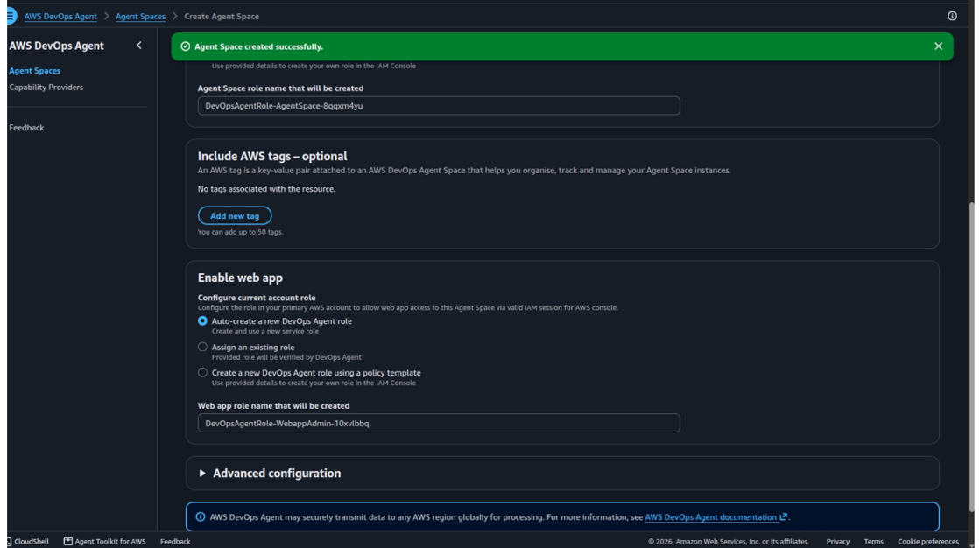Collapse the AWS DevOps Agent side panel
Viewport: 980px width, 548px height.
pos(138,45)
